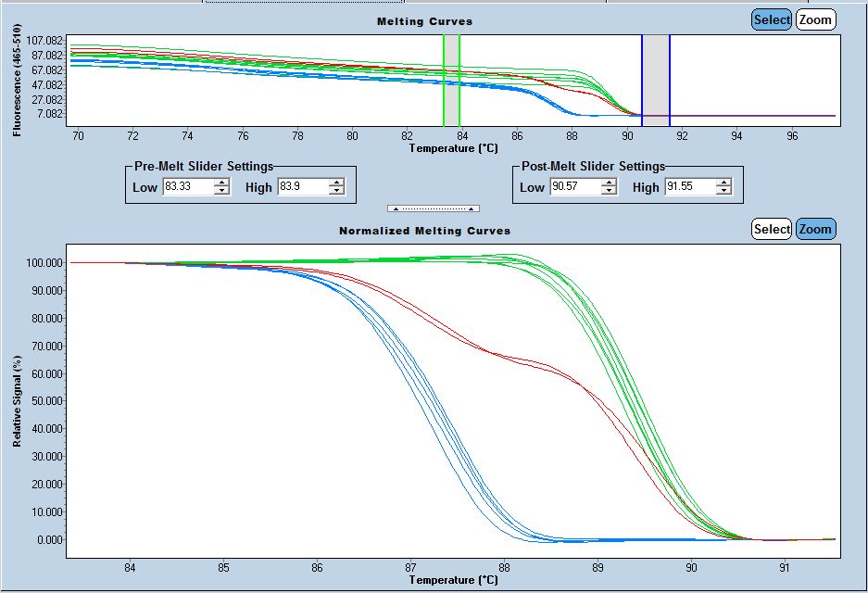Click Zoom button on Normalized Melting Curves

coord(815,229)
